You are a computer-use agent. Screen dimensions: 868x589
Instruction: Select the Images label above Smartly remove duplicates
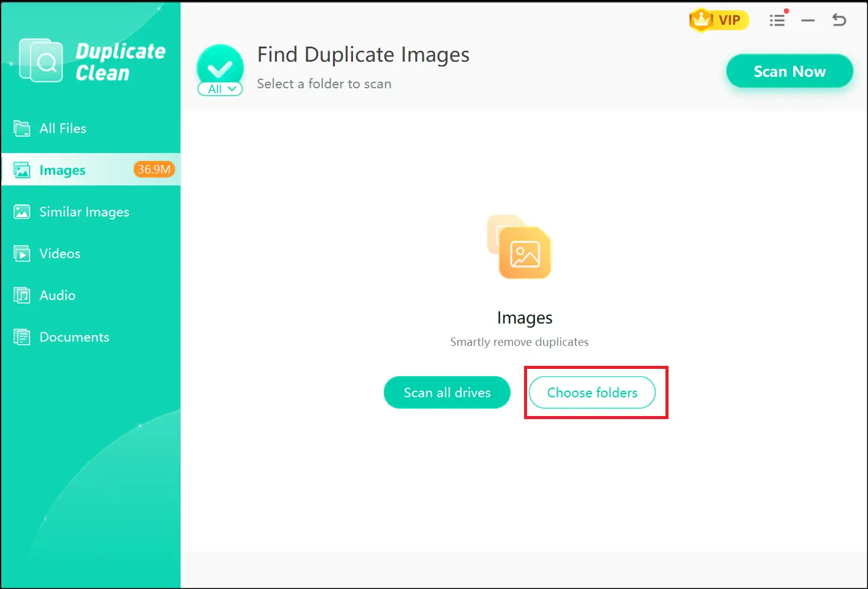coord(524,317)
